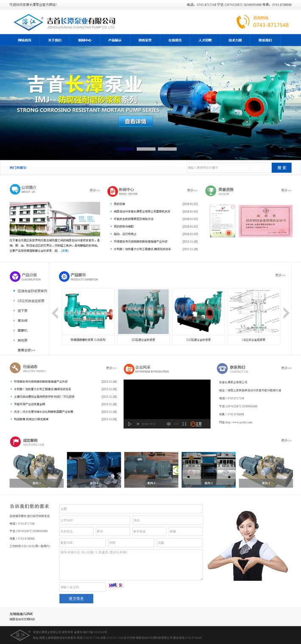The image size is (301, 644).
Task: Click the 联系电话 input field
Action: click(x=149, y=531)
